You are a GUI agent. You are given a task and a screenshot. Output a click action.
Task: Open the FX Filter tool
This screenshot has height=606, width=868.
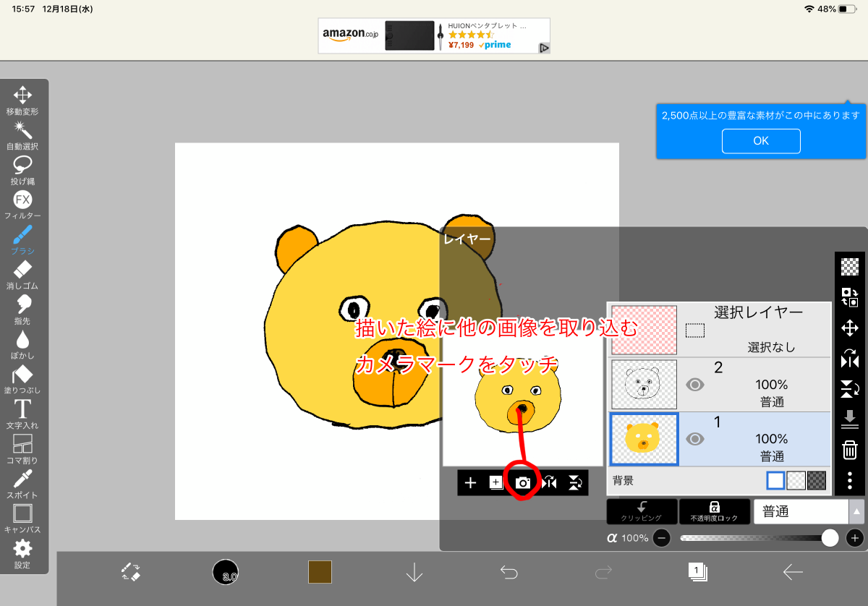(23, 199)
